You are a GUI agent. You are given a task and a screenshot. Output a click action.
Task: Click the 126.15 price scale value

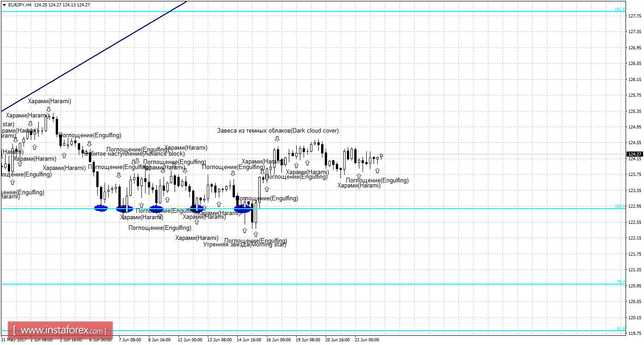(634, 79)
